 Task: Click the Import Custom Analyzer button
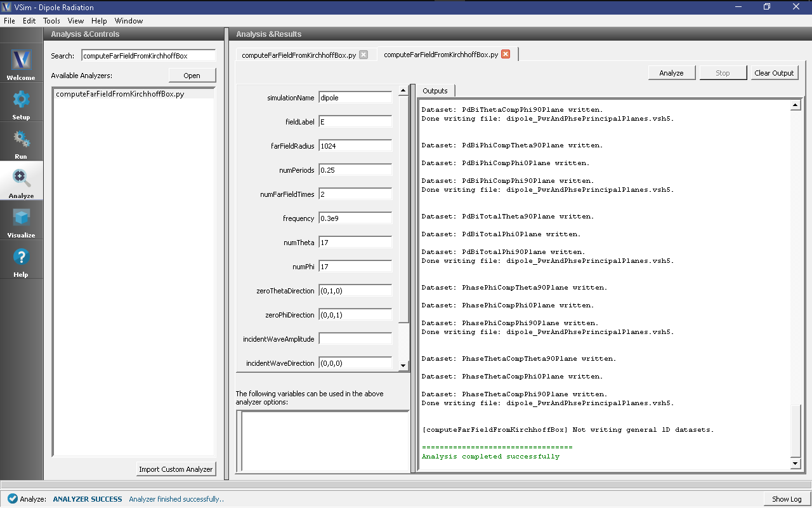(176, 469)
